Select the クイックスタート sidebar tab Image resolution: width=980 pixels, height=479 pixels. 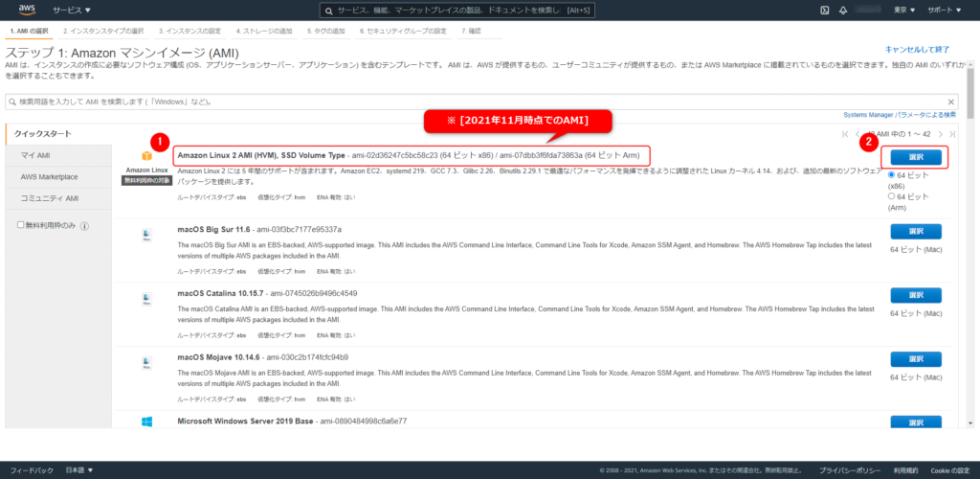click(58, 134)
